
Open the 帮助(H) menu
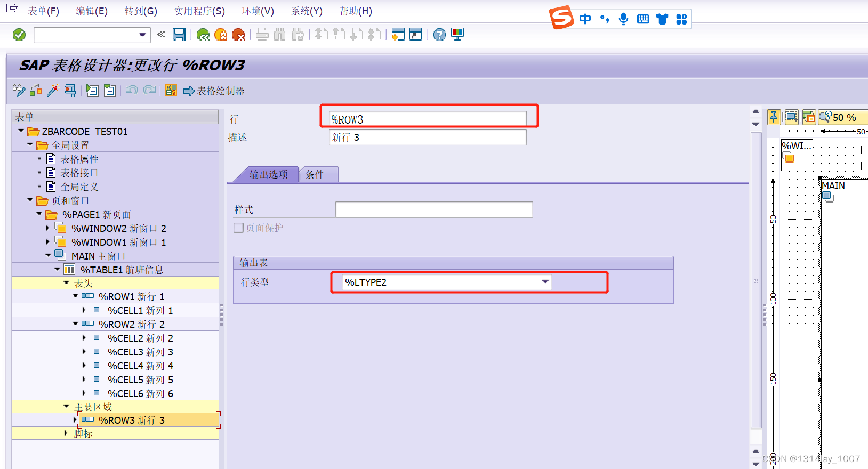[356, 11]
